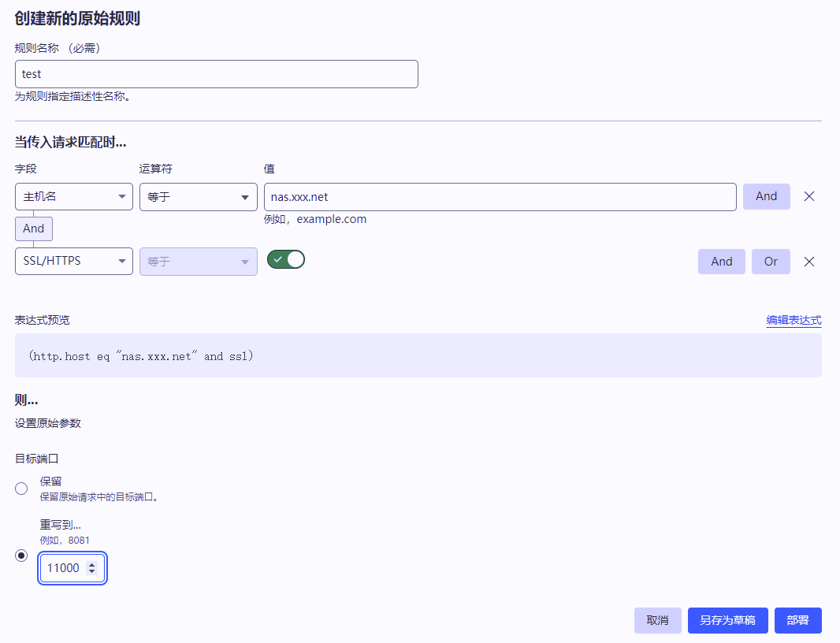
Task: Click the And connector between condition rows
Action: (x=34, y=229)
